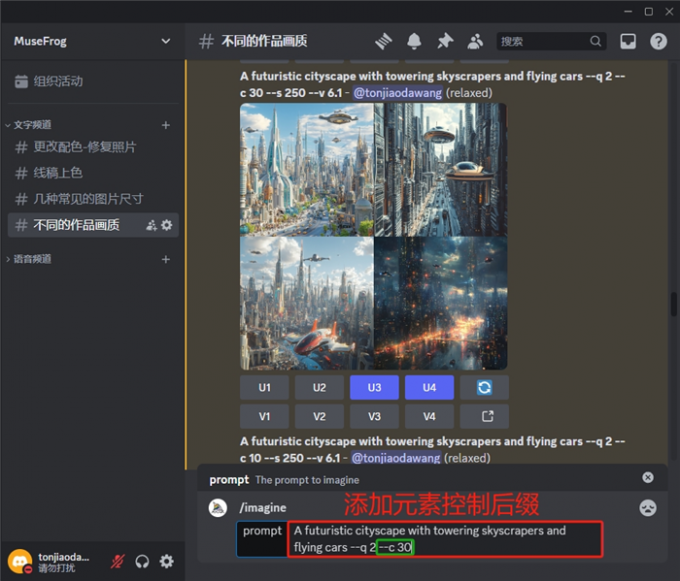The width and height of the screenshot is (680, 581).
Task: Create invite for 不同的作品画质 channel
Action: click(151, 225)
